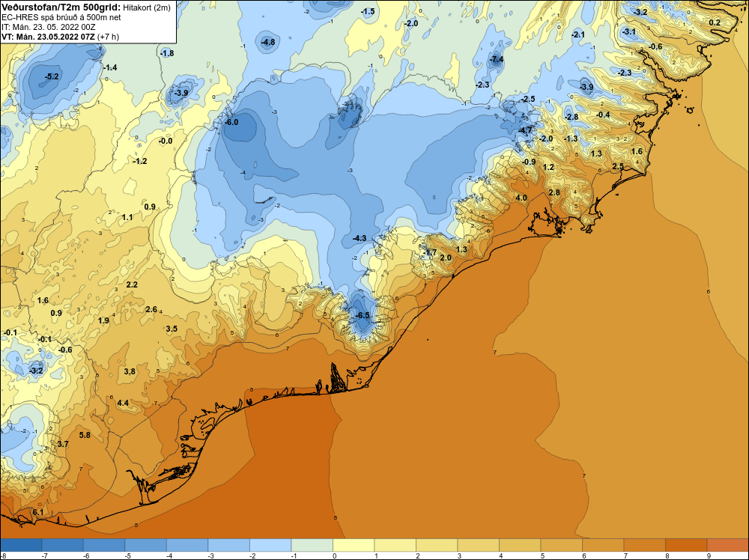The height and width of the screenshot is (560, 749).
Task: Click the -2.1 temperature value
Action: [578, 35]
